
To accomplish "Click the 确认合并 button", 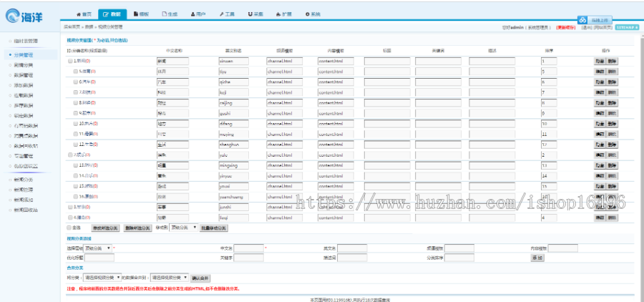I will pos(200,278).
